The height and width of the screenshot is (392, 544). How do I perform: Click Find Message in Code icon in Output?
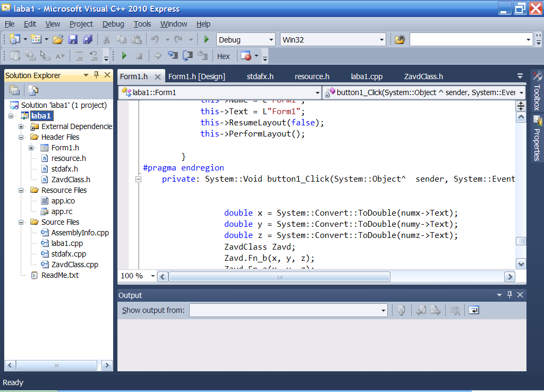402,310
